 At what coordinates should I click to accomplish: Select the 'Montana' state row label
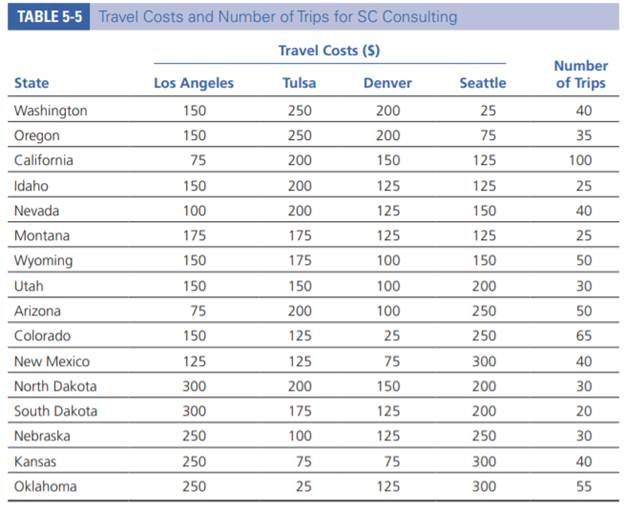[41, 236]
